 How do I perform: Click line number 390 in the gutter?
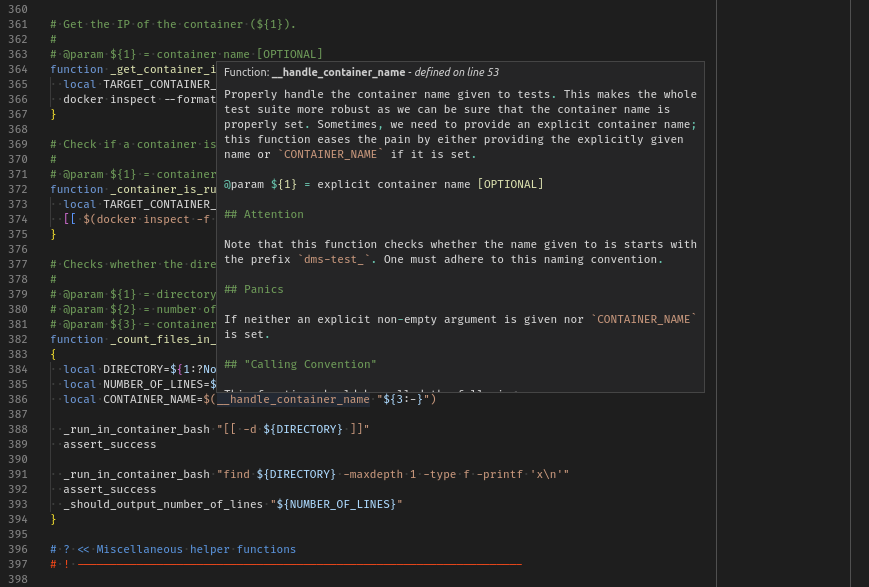(x=18, y=459)
